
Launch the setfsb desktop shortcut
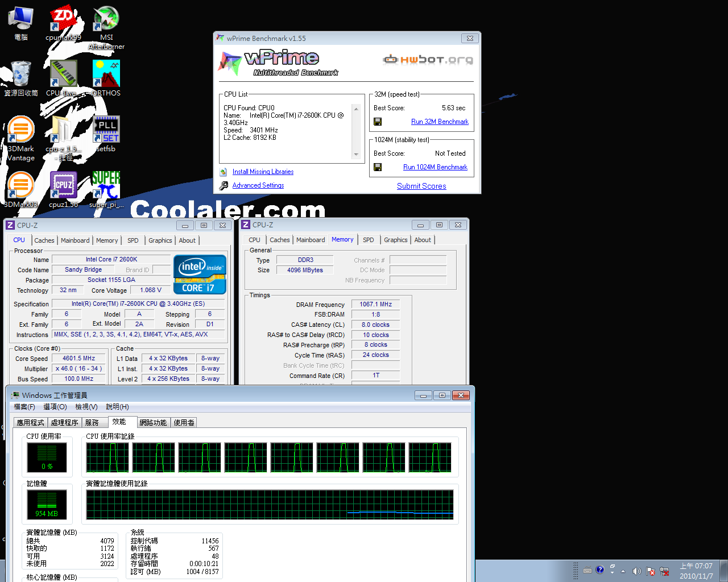pos(106,134)
